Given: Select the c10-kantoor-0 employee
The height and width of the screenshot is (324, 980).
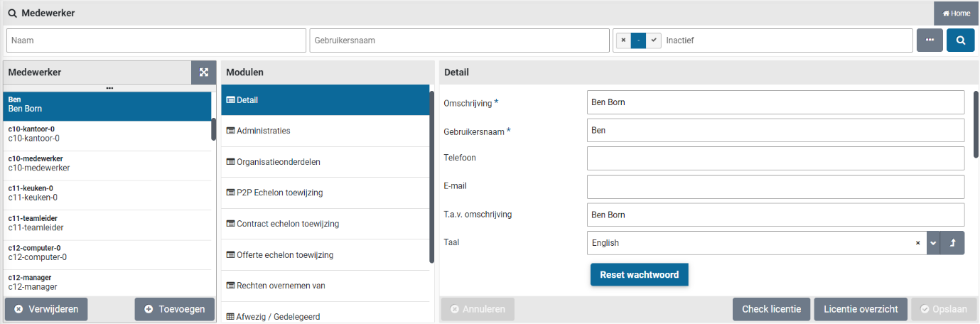Looking at the screenshot, I should [107, 134].
